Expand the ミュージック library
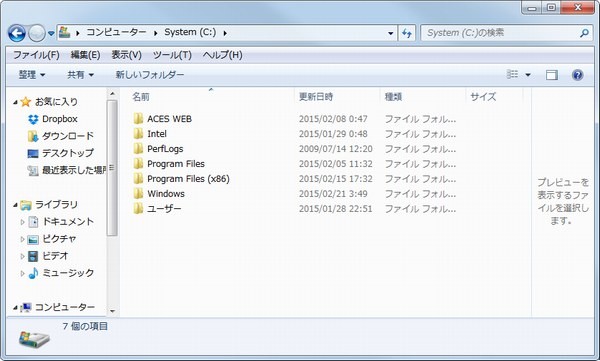 point(22,273)
